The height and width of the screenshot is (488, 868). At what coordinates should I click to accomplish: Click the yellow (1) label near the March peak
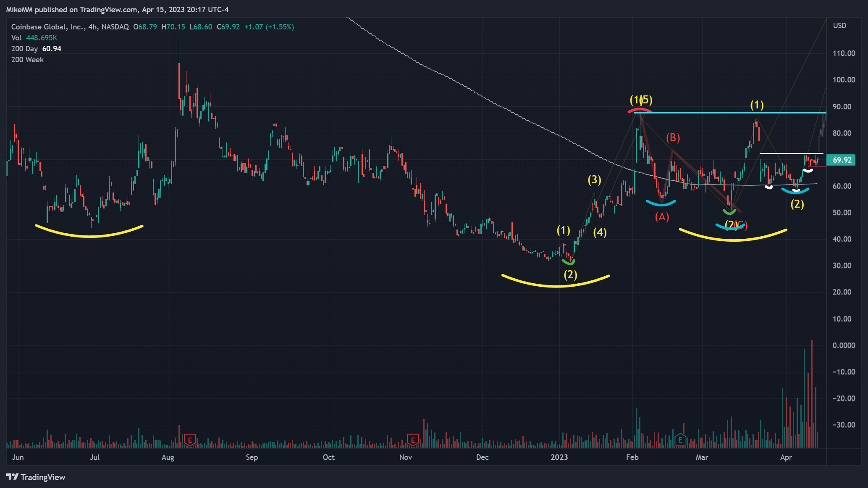click(757, 105)
